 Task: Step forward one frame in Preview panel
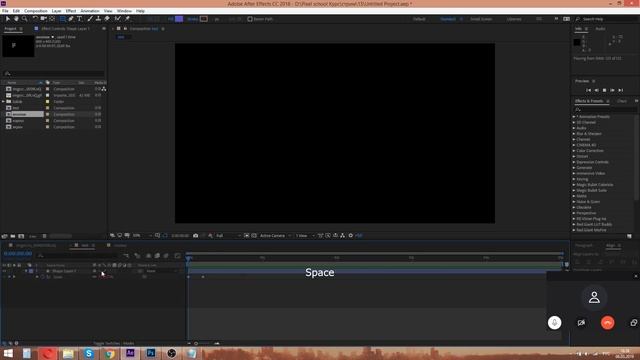[612, 90]
